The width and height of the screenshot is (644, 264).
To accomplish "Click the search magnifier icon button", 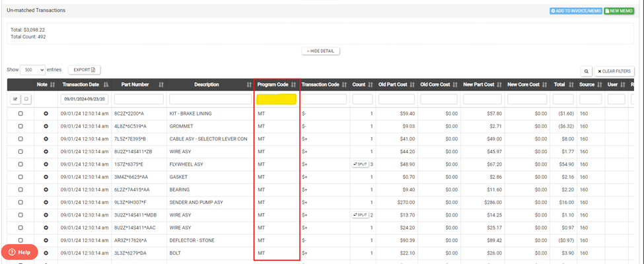I will pos(586,71).
